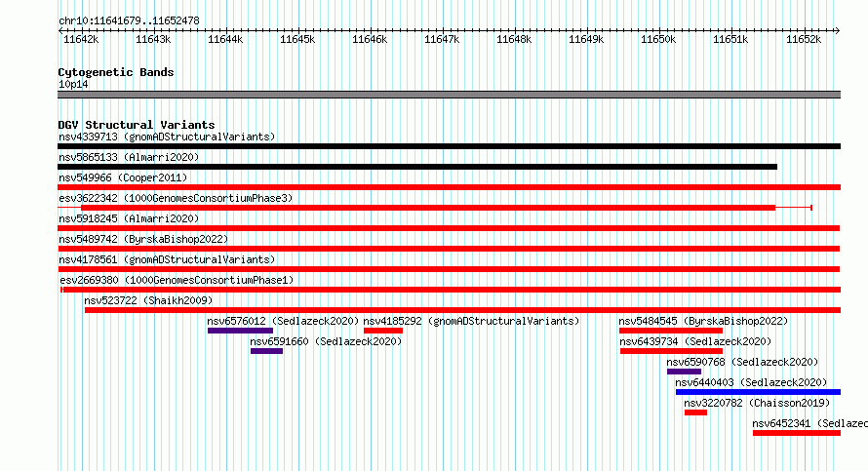Click the DGV Structural Variants track title

click(x=137, y=125)
